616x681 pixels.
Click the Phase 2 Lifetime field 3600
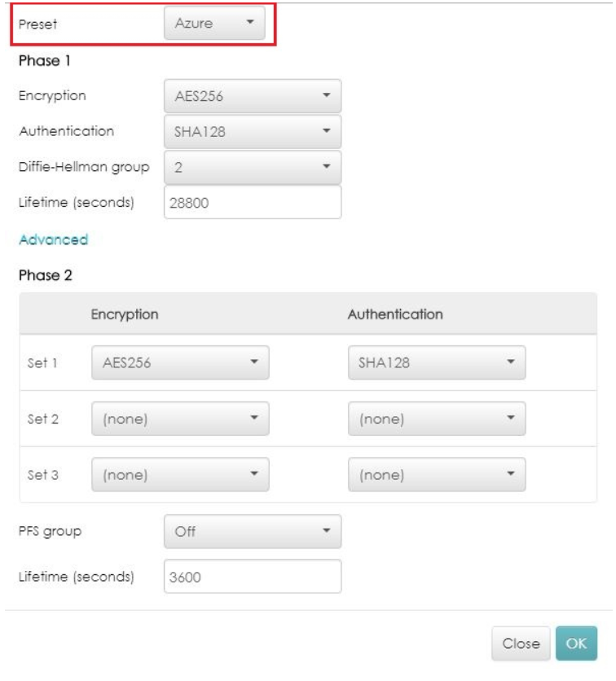[x=253, y=577]
